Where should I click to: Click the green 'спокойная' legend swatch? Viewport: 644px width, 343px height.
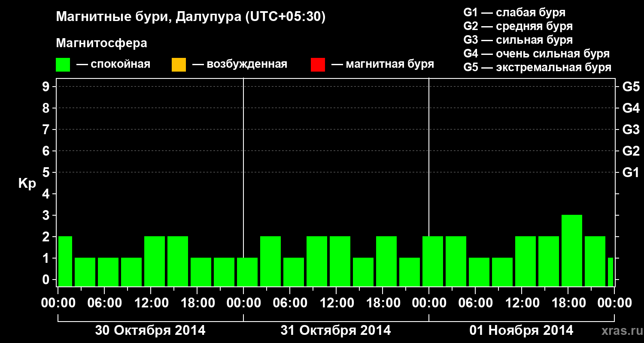[x=63, y=65]
